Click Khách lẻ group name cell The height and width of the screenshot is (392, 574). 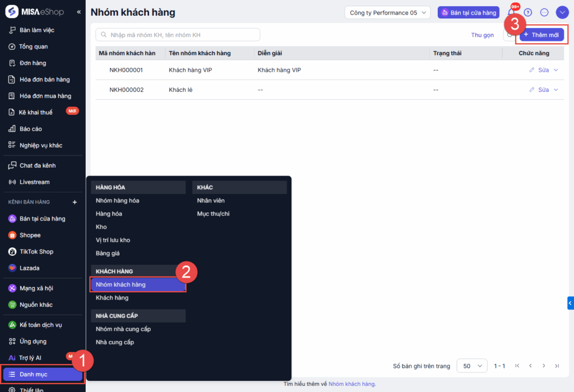click(x=180, y=90)
